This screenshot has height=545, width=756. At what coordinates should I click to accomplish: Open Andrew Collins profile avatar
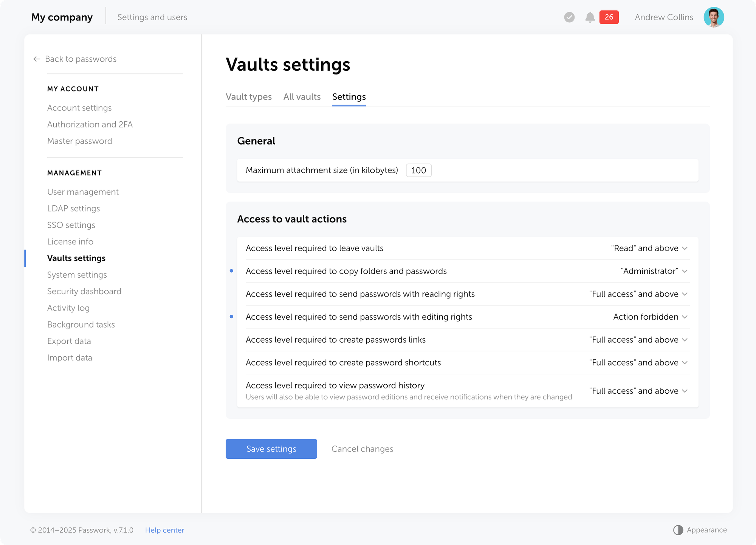coord(713,17)
